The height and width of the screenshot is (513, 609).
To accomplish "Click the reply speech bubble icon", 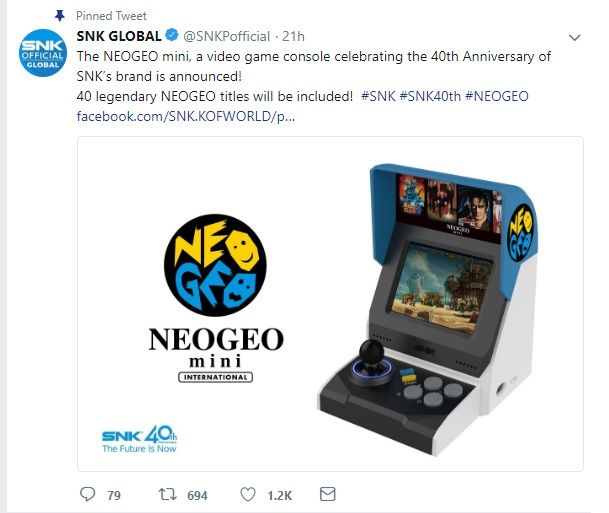I will (87, 494).
